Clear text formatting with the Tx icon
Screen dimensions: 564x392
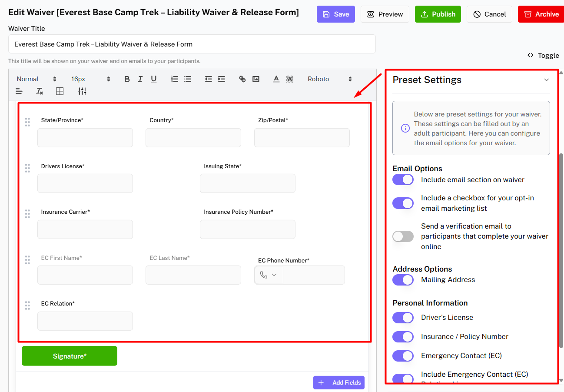(40, 91)
